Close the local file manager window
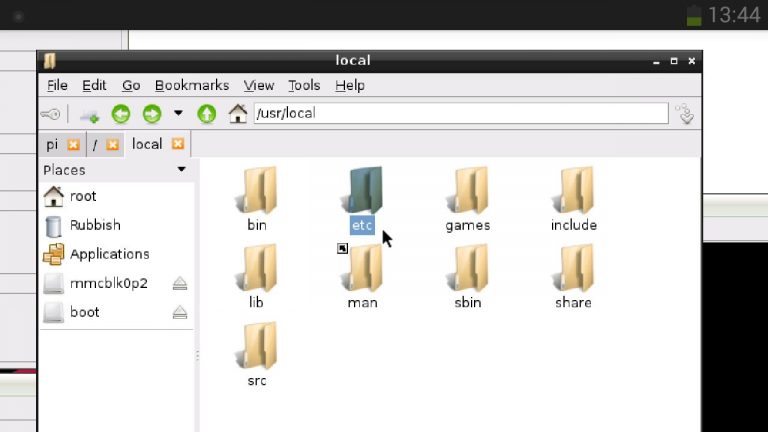768x432 pixels. point(692,61)
